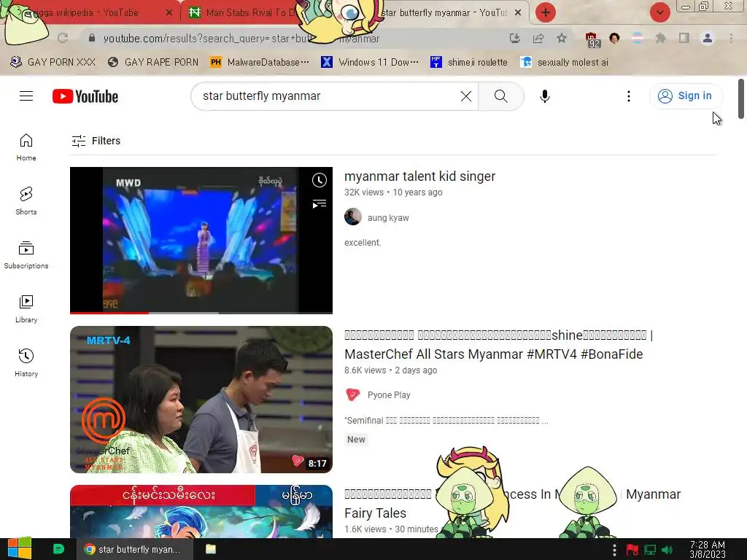Visit aung kyaw channel avatar
This screenshot has height=560, width=747.
[353, 217]
